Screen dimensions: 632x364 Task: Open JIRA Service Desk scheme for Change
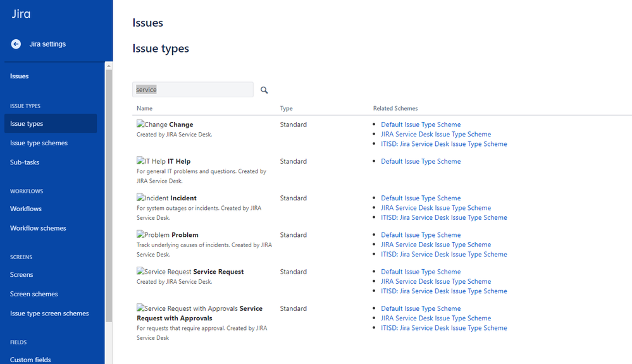tap(436, 134)
